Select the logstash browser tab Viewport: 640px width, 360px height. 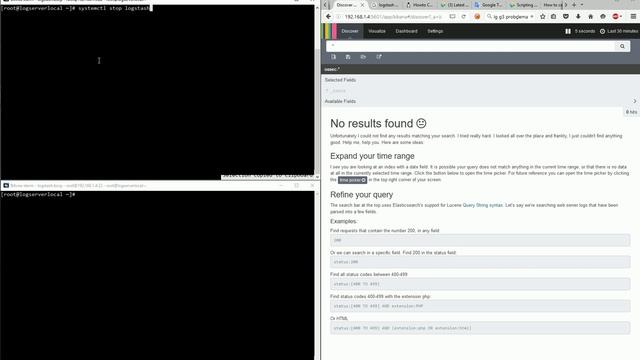(x=385, y=5)
